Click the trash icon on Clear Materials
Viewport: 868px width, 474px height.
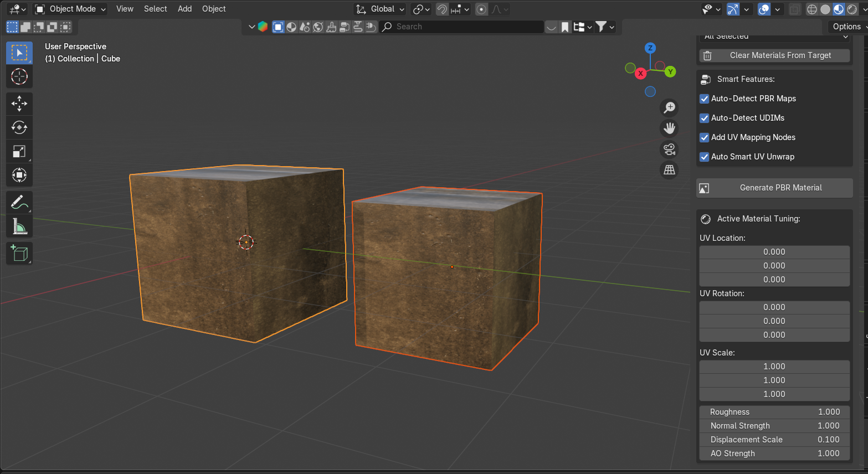(x=707, y=55)
